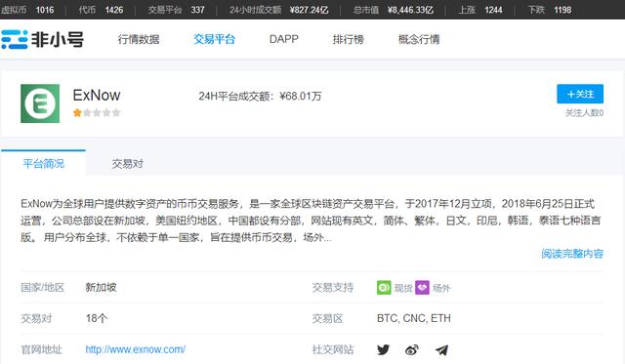Open the http://www.exnow.com/ link
Screen dimensions: 625x364
click(136, 349)
